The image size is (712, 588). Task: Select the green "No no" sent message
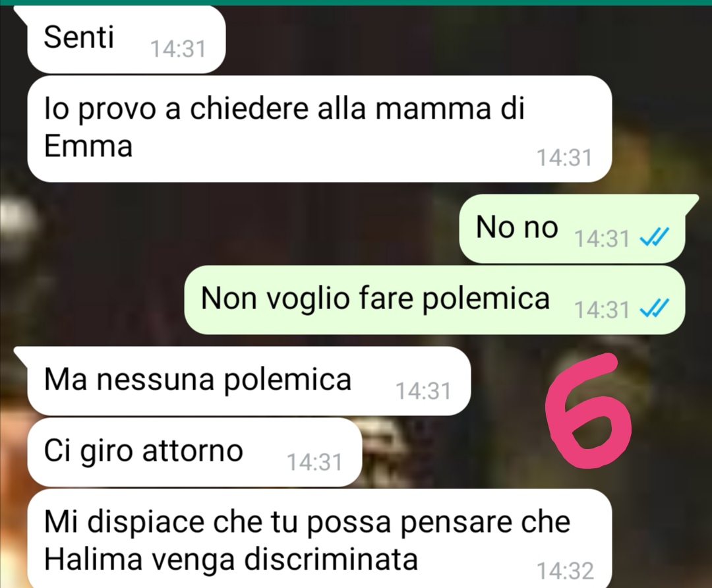coord(572,228)
